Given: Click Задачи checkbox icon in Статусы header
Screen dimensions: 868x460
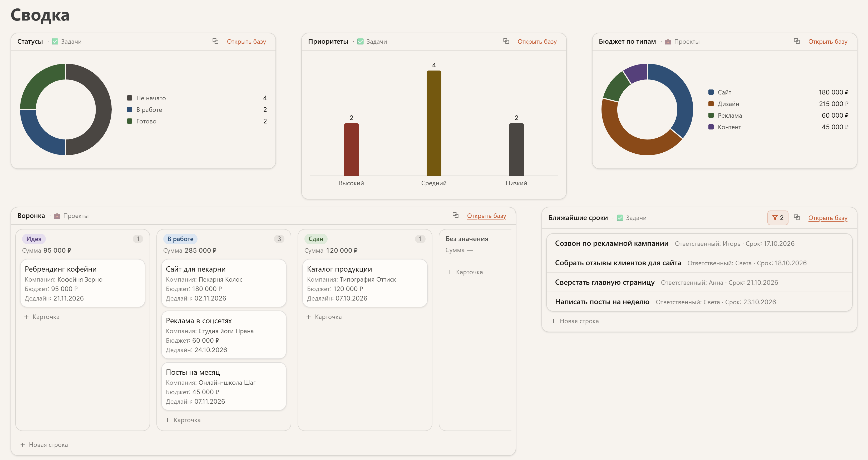Looking at the screenshot, I should (x=55, y=41).
